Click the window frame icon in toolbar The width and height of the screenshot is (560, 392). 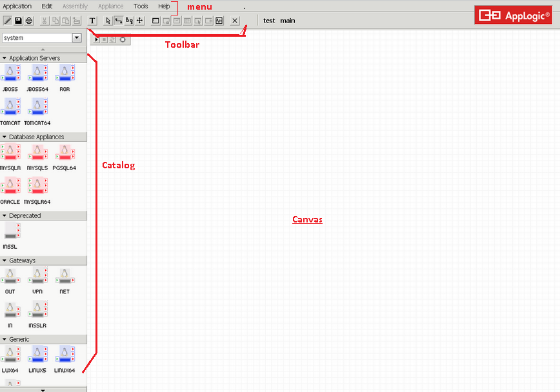[155, 21]
